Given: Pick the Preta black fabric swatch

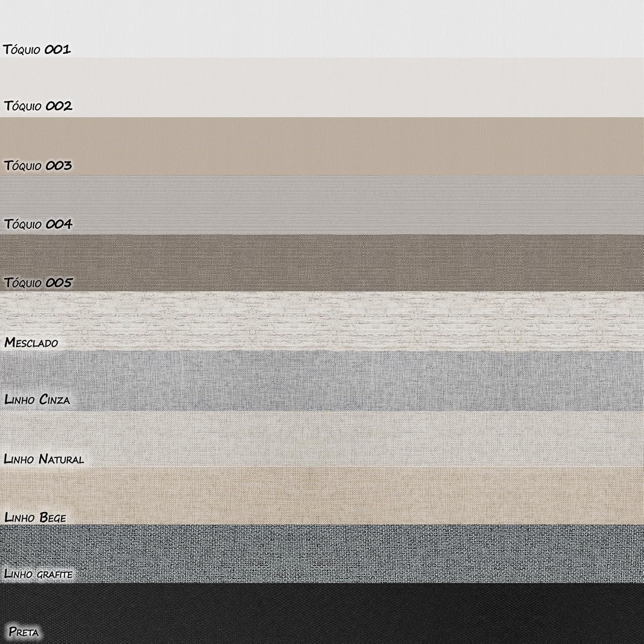Looking at the screenshot, I should point(322,613).
